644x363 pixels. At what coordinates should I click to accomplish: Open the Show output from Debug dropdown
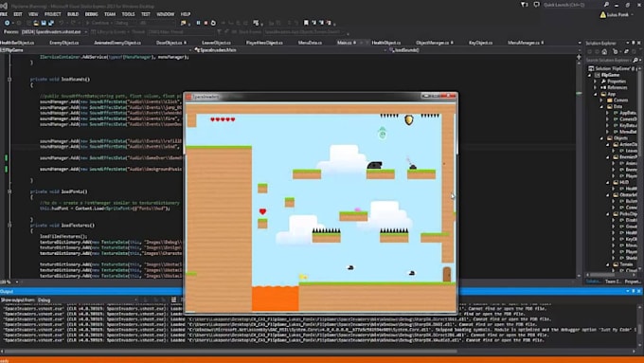87,300
